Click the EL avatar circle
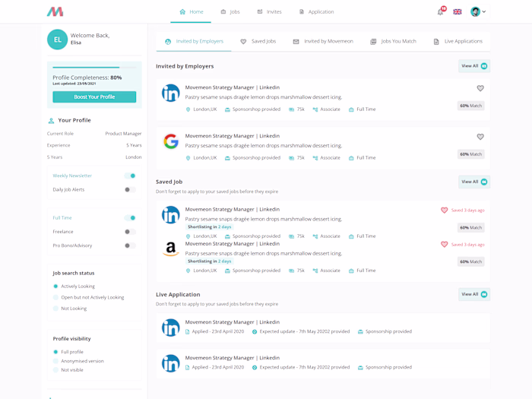Image resolution: width=532 pixels, height=399 pixels. pyautogui.click(x=57, y=40)
